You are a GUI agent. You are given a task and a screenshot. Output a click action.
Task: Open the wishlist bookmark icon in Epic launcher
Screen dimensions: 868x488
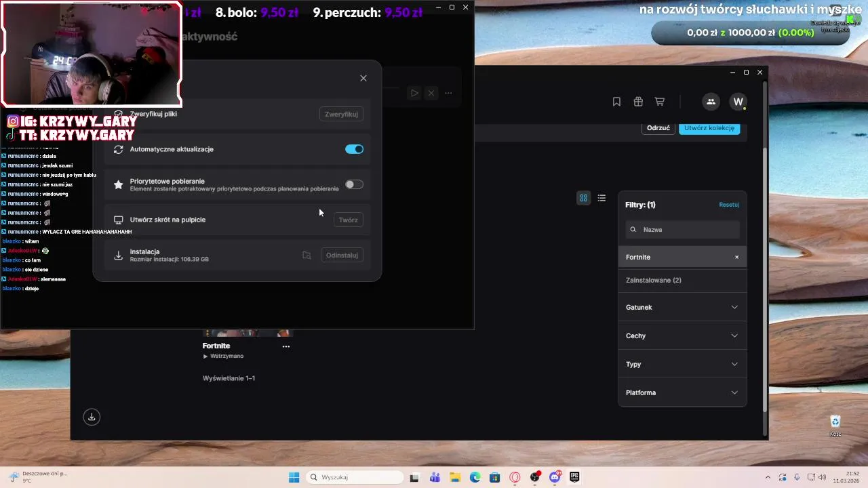[616, 102]
